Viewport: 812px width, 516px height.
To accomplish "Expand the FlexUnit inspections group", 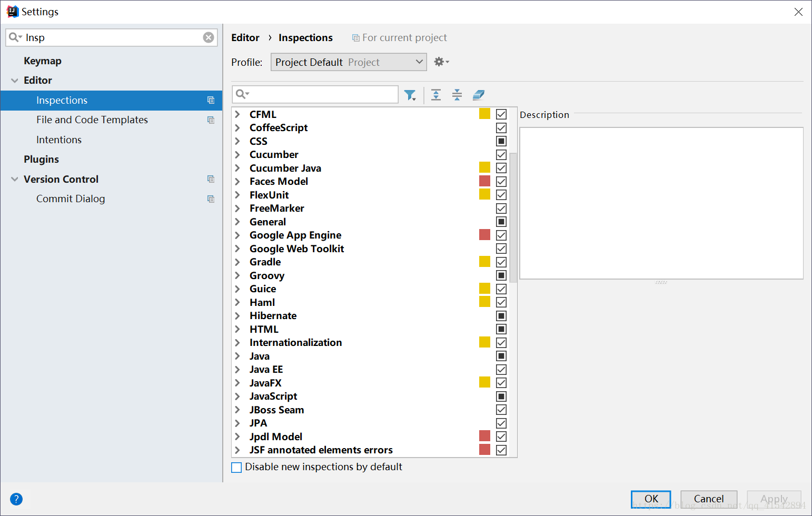I will 237,195.
